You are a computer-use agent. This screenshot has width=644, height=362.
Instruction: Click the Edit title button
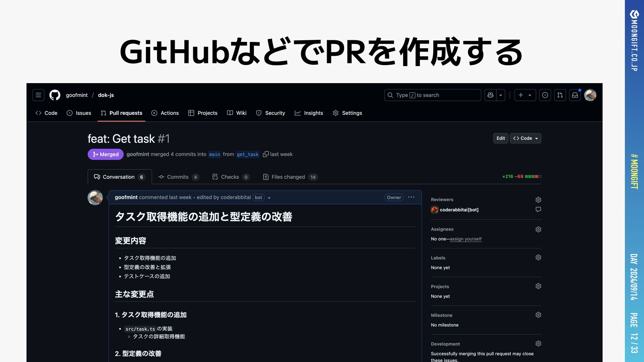coord(500,138)
